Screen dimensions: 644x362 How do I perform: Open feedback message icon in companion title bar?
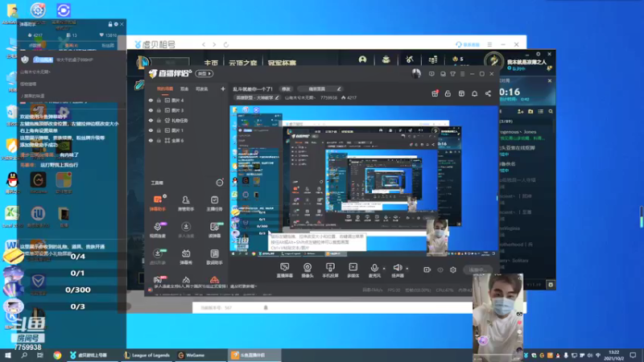[431, 74]
